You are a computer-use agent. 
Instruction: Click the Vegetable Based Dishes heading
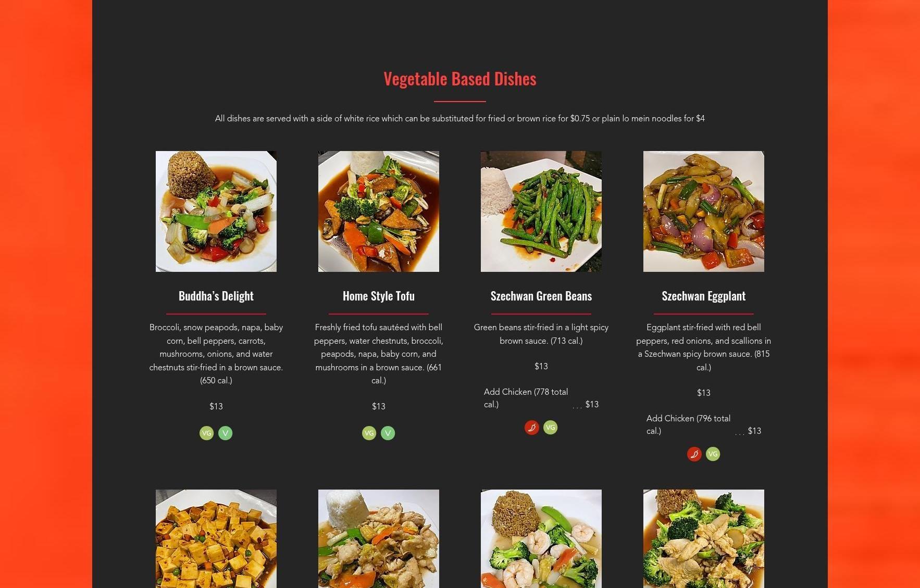[460, 79]
